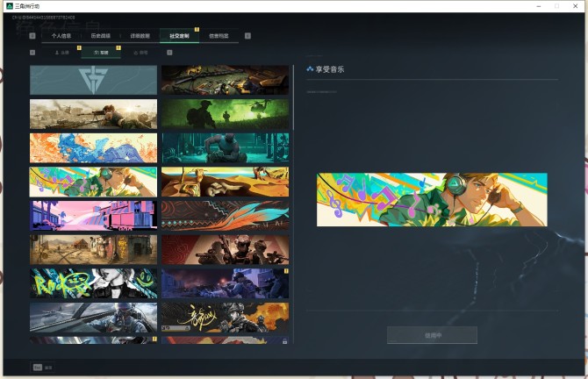The image size is (588, 379).
Task: Select the highlighted dog-tag banner sub-tab
Action: [101, 53]
